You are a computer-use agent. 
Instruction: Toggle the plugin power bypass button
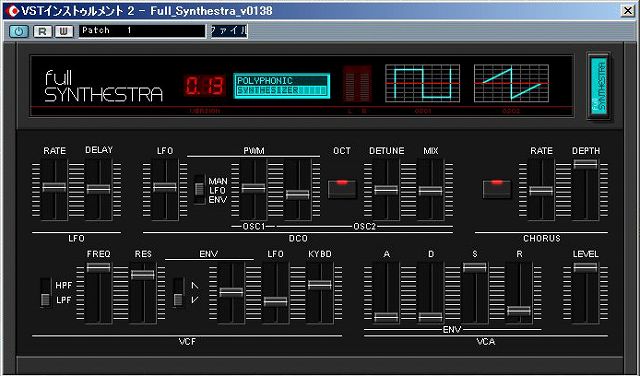19,31
